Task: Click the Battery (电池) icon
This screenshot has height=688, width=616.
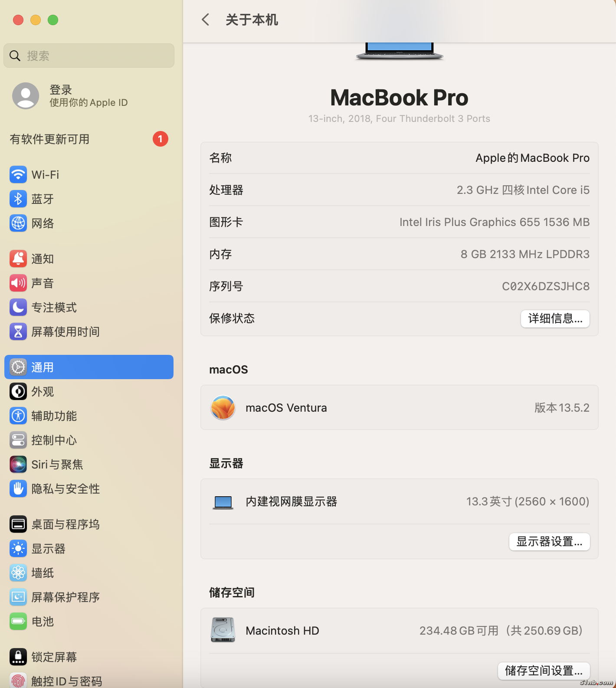Action: pos(18,621)
